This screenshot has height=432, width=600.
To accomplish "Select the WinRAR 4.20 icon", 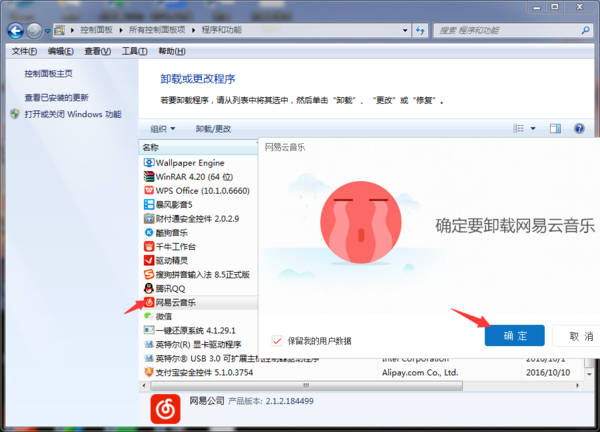I will (x=148, y=176).
